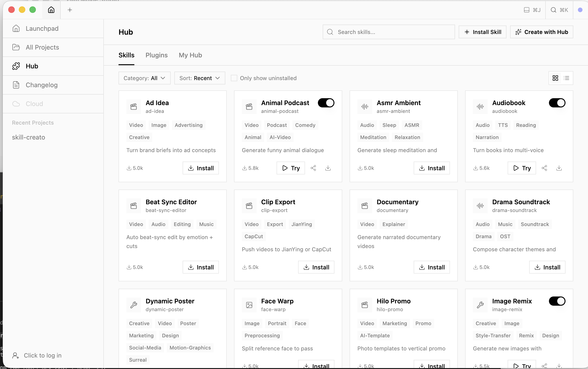Click the Explainer tag on Documentary
Image resolution: width=588 pixels, height=369 pixels.
pos(394,224)
